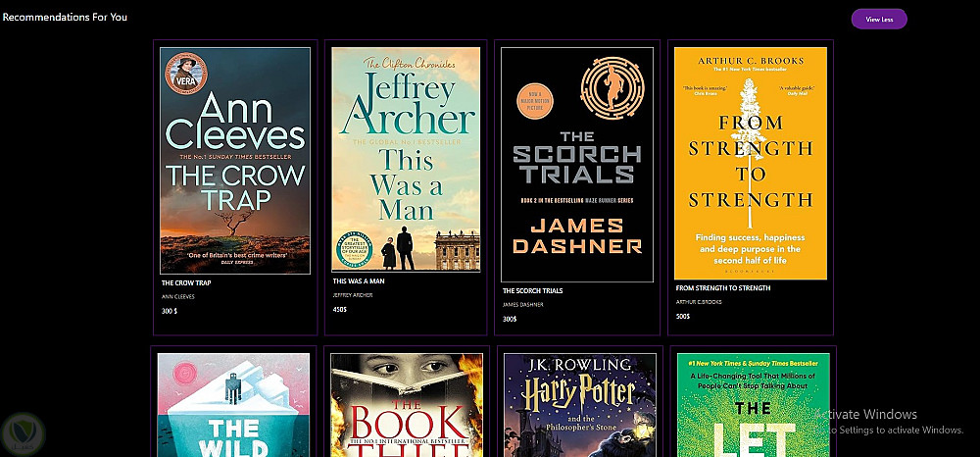Click the round logo watermark icon
Screen dimensions: 980x457
tap(23, 432)
